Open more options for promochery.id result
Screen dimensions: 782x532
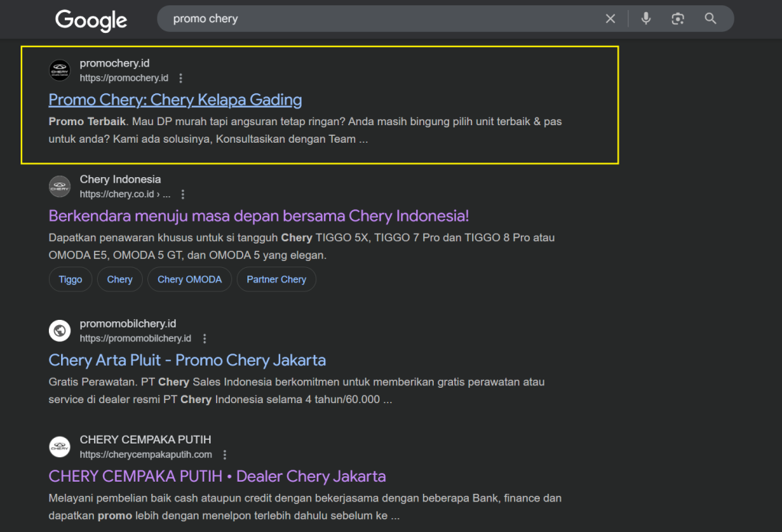click(x=181, y=78)
